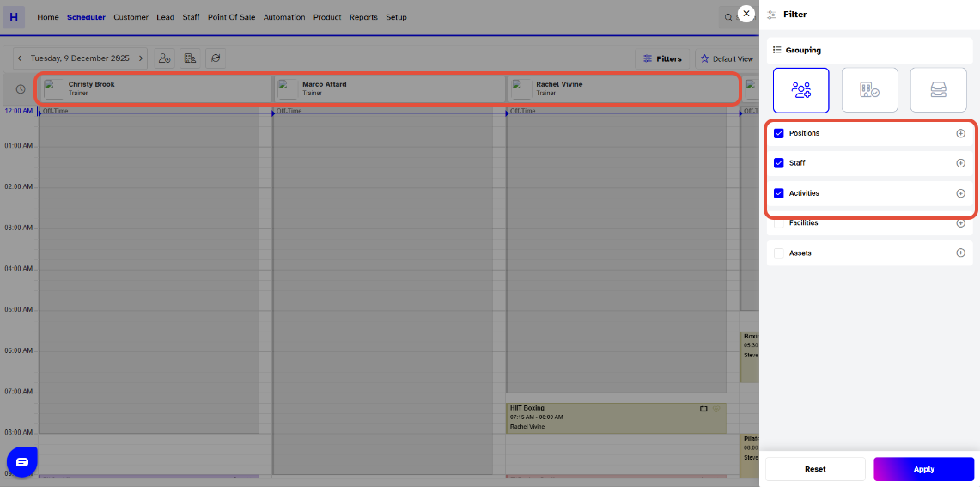The height and width of the screenshot is (487, 980).
Task: Click the Default View button
Action: click(727, 58)
